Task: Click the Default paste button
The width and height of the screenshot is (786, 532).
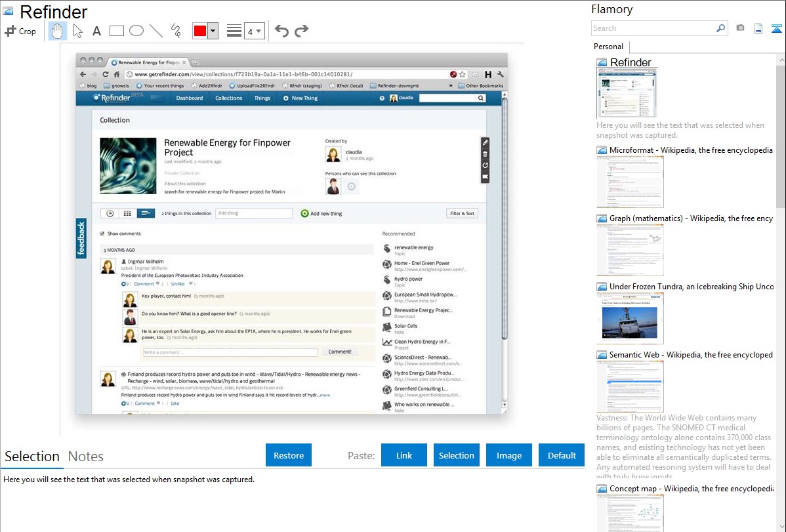Action: [x=562, y=455]
